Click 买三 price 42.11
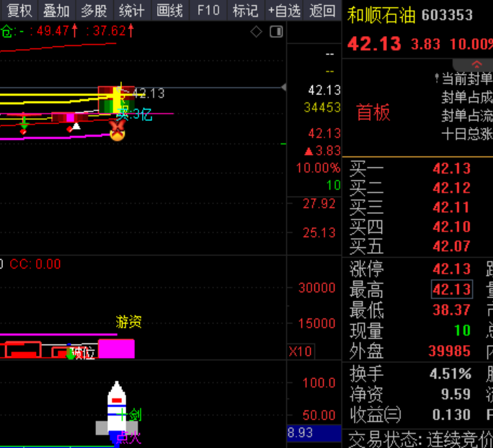 [x=451, y=207]
